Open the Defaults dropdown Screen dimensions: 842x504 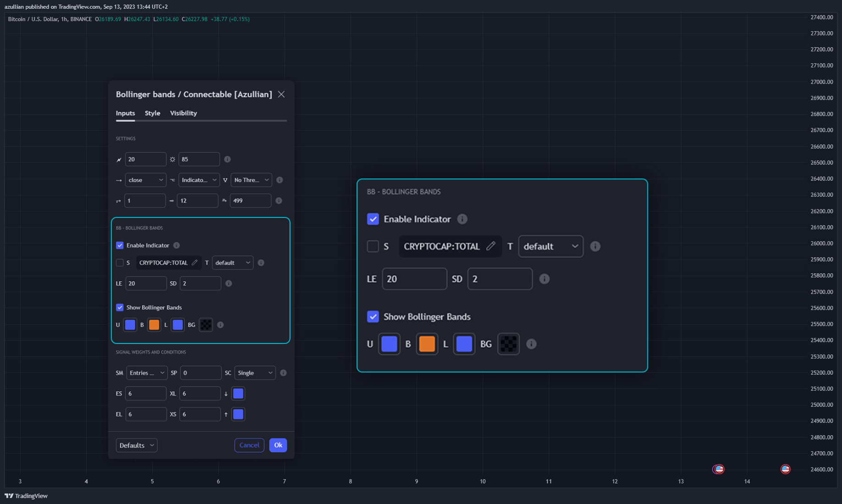(x=136, y=445)
